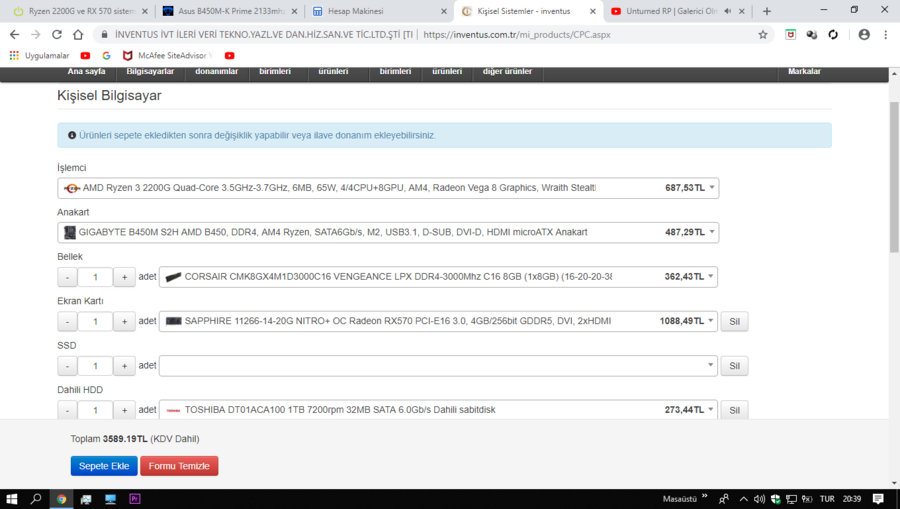Image resolution: width=900 pixels, height=509 pixels.
Task: Open Uygulamalar apps shortcut
Action: pos(40,56)
